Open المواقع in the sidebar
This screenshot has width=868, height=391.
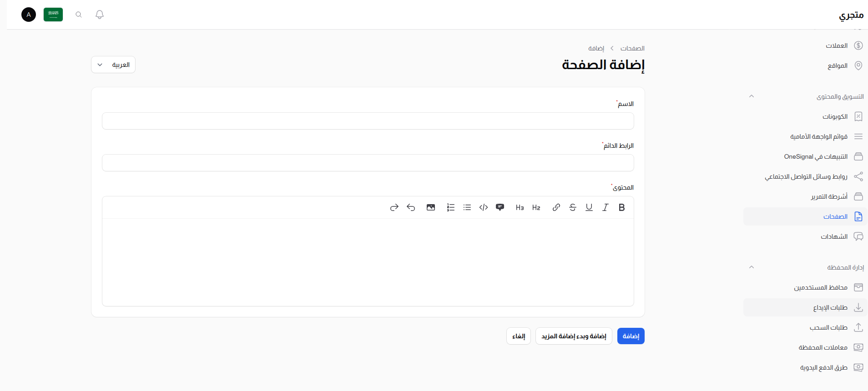coord(805,65)
